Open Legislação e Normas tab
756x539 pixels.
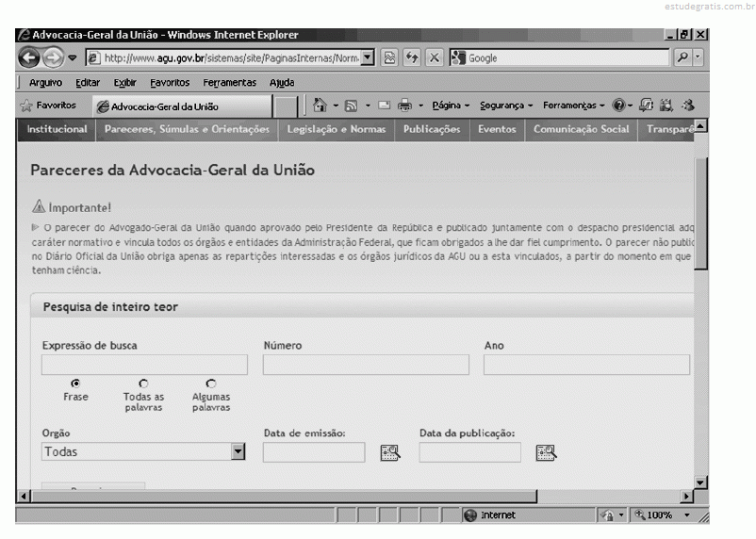(337, 130)
